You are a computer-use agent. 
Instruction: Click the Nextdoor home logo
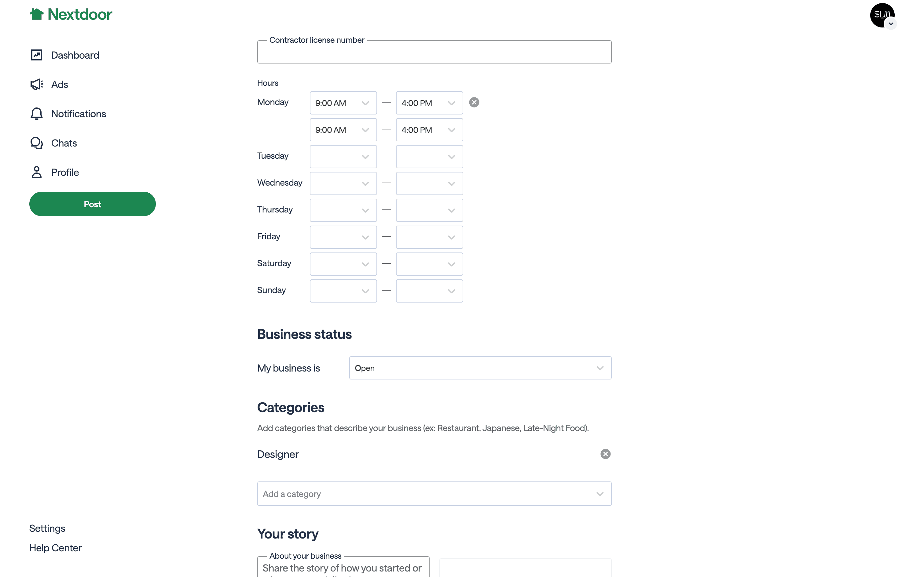71,15
